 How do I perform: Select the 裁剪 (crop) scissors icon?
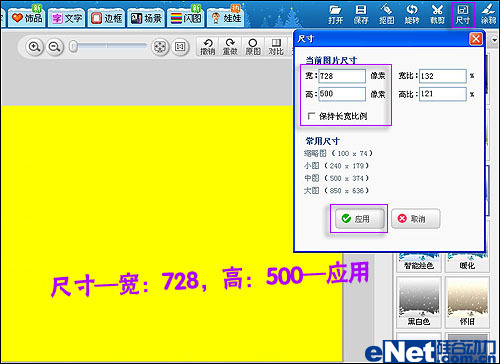point(437,15)
